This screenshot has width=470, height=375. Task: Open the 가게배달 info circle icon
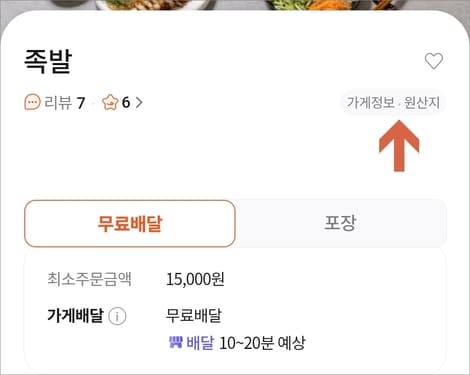coord(117,316)
